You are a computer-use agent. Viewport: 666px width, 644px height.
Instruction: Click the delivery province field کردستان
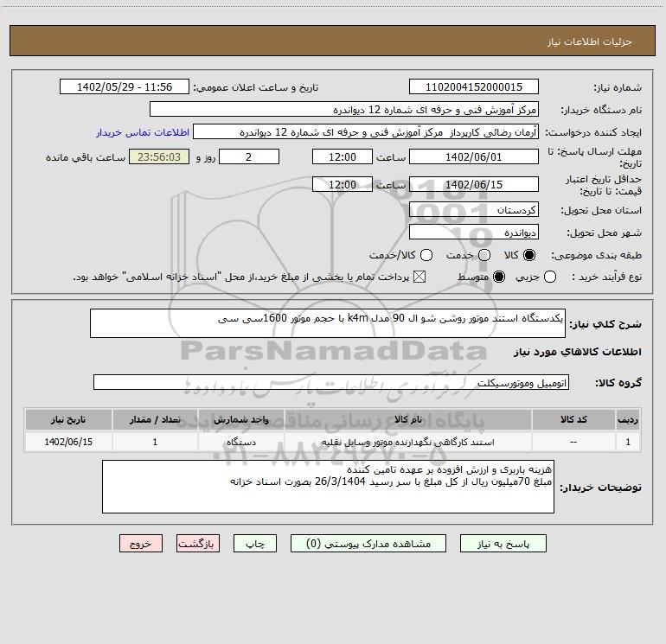click(x=474, y=210)
